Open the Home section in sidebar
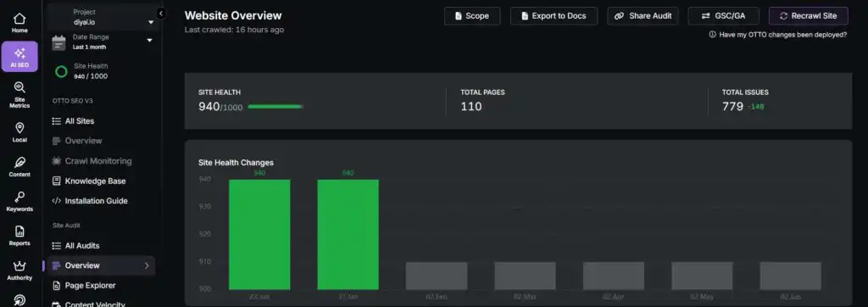The width and height of the screenshot is (868, 307). click(x=19, y=23)
